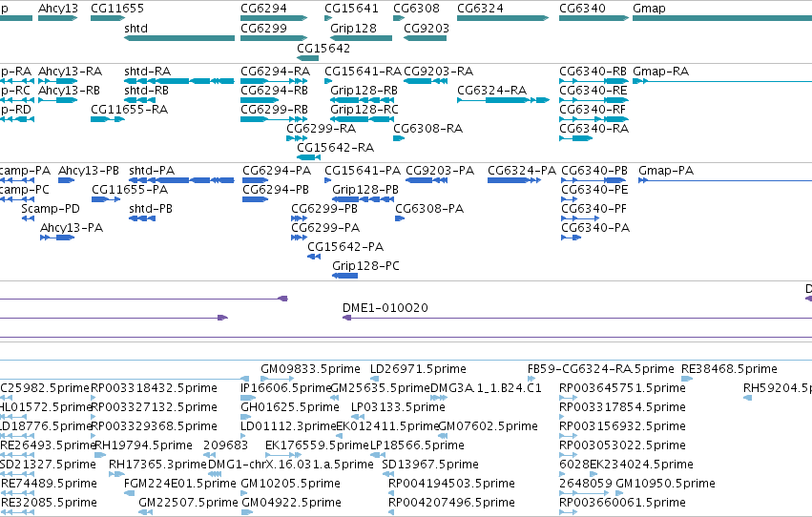Select the LP03133.5prime EST label
Viewport: 812px width, 517px height.
(398, 407)
